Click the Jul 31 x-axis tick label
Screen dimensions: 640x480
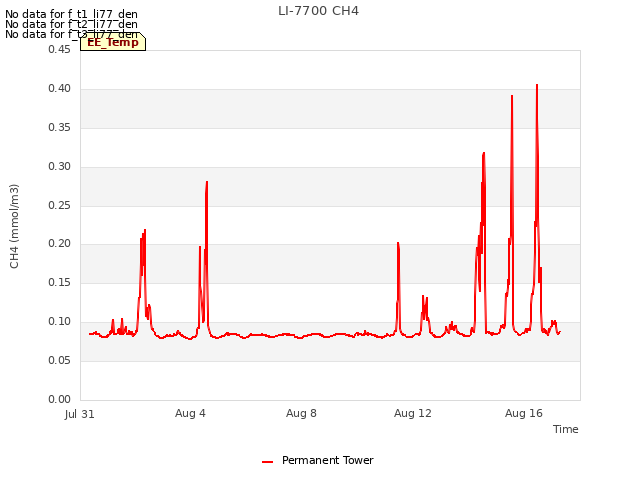coord(80,414)
